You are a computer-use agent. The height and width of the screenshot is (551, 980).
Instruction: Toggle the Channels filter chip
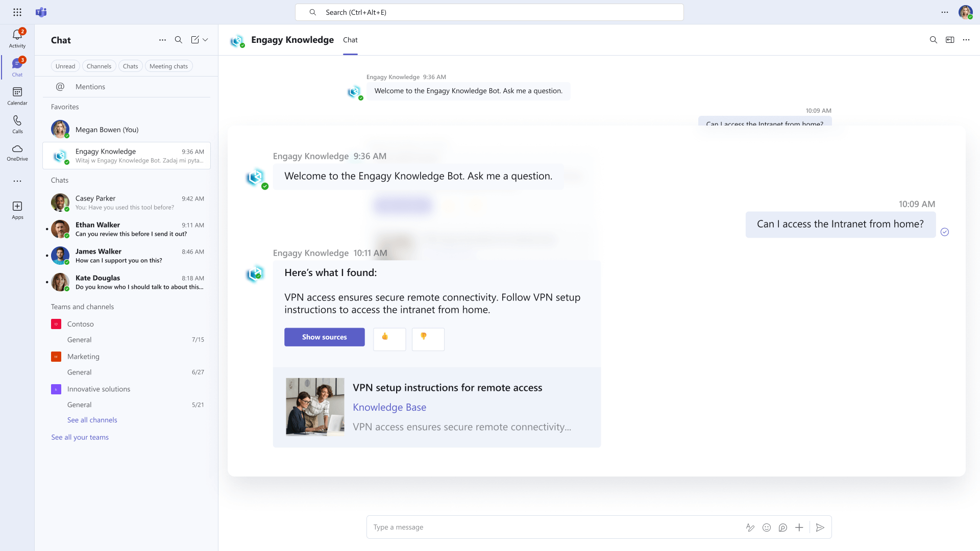click(x=99, y=66)
